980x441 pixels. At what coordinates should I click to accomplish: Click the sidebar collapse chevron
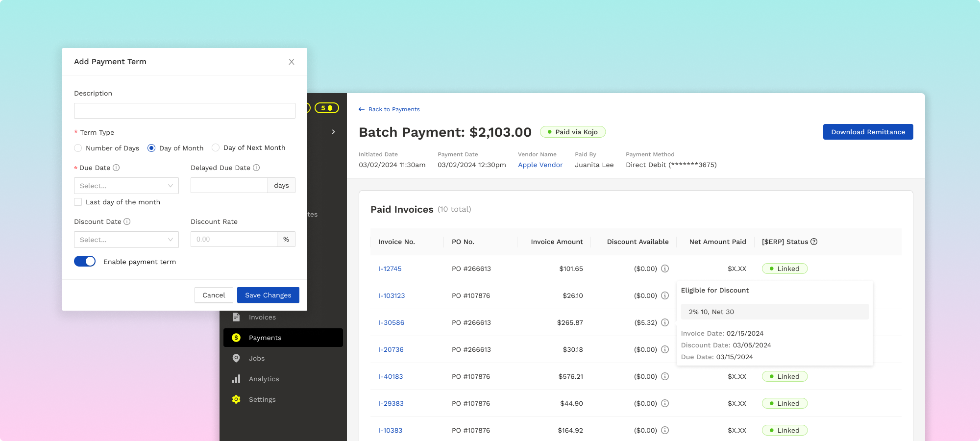click(333, 132)
